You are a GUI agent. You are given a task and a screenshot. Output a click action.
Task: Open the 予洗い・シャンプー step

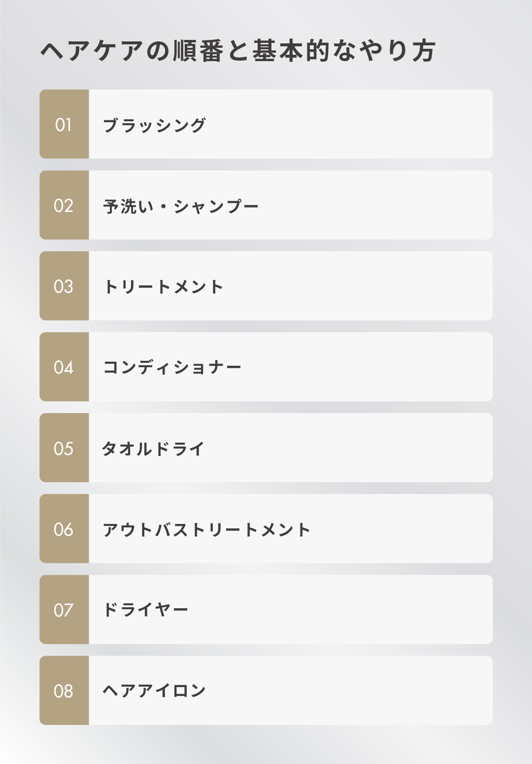(181, 206)
